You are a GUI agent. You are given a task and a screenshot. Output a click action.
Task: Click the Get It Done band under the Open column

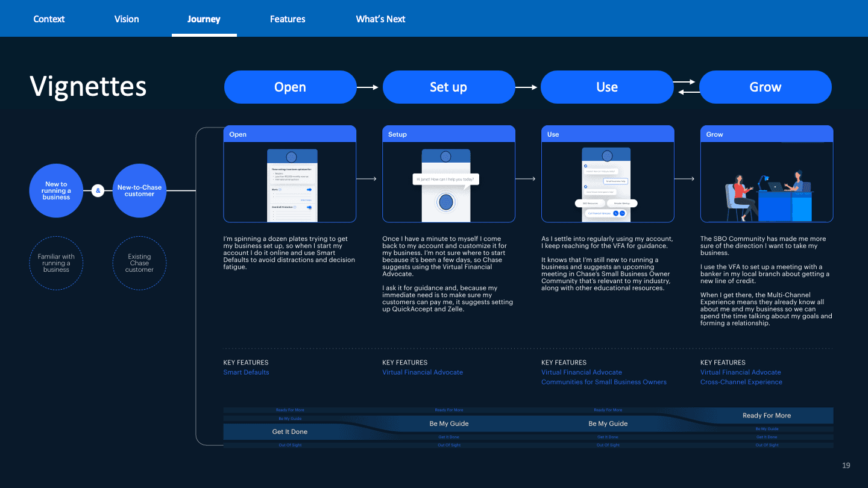pyautogui.click(x=290, y=431)
